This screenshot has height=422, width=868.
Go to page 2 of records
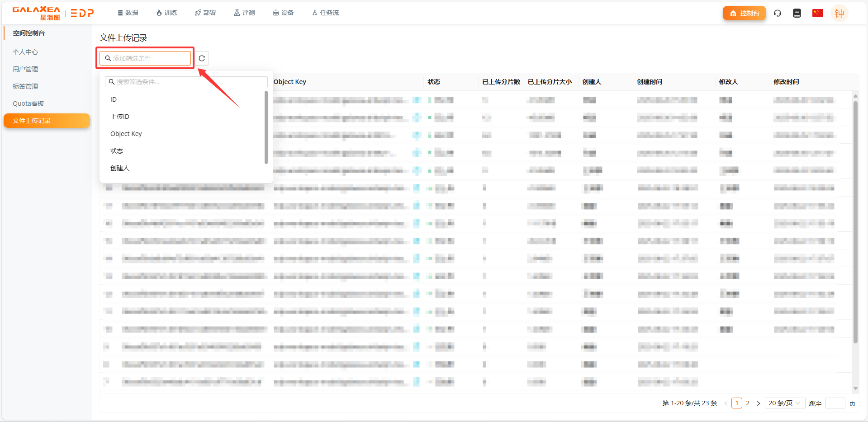[x=748, y=403]
